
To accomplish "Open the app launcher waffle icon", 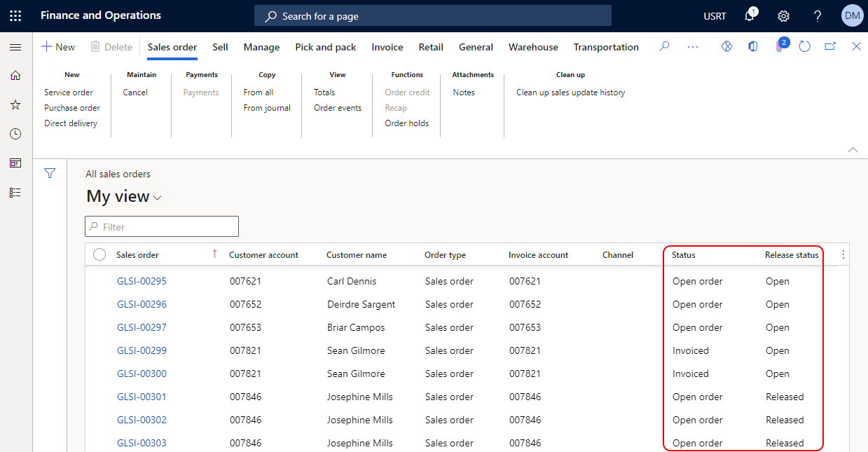I will tap(15, 15).
